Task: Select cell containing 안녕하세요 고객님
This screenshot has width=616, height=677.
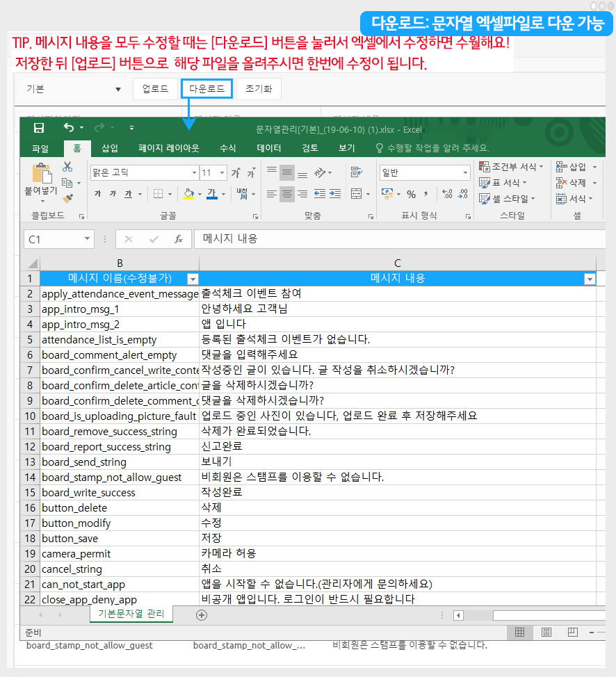Action: click(397, 309)
